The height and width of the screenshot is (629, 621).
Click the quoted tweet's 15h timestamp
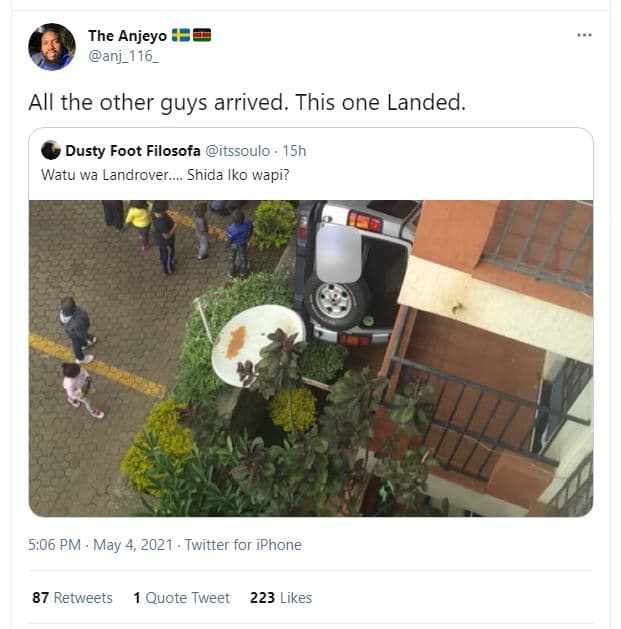(x=294, y=151)
